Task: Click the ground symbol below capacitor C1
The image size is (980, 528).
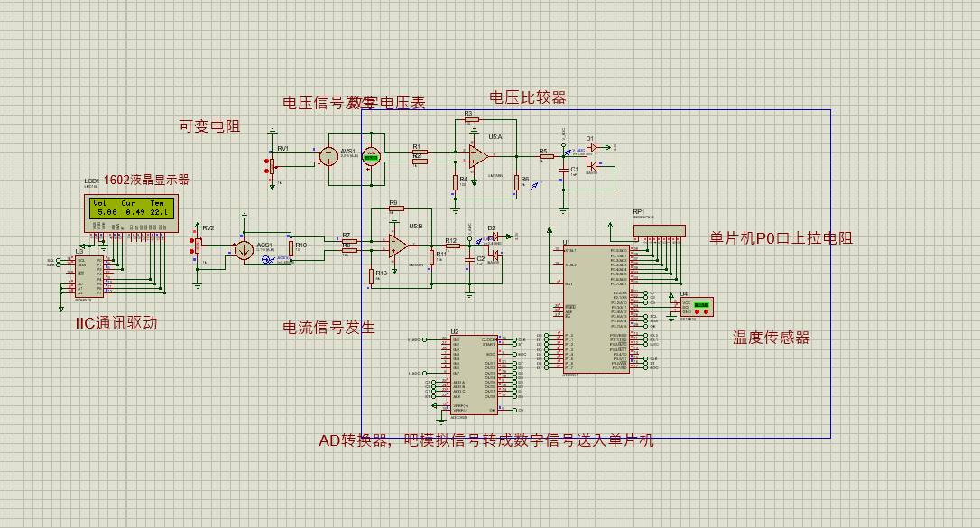Action: (563, 211)
